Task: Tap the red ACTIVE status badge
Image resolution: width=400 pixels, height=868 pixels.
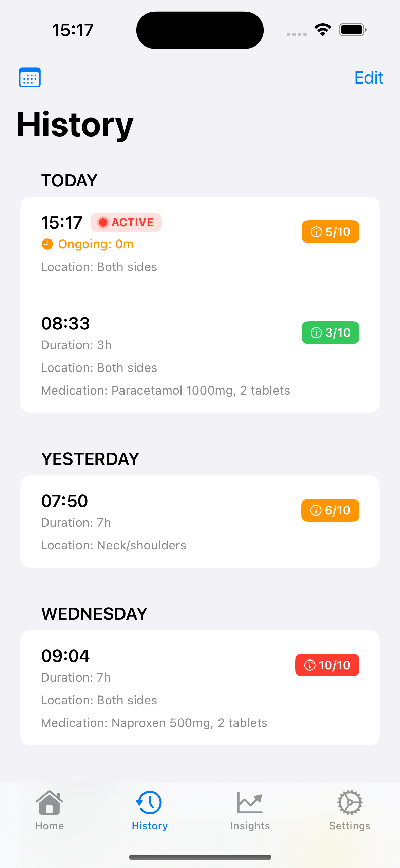Action: pos(126,222)
